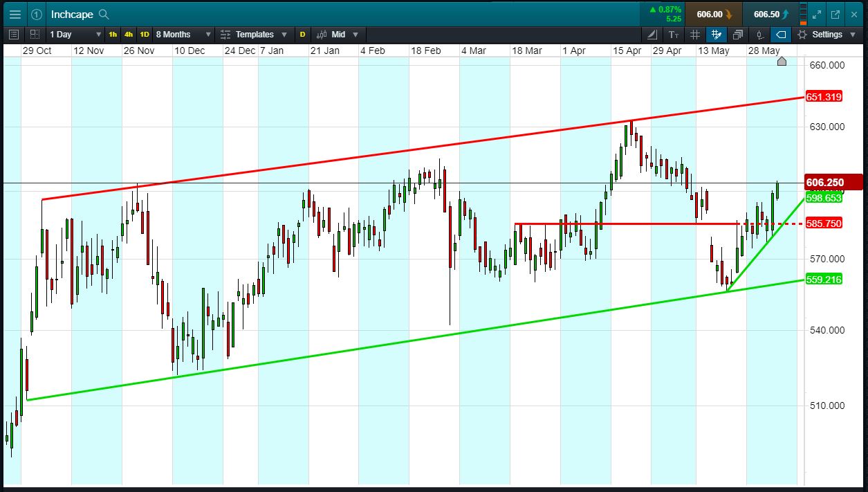Expand chart to full screen
The image size is (868, 492).
(x=818, y=14)
